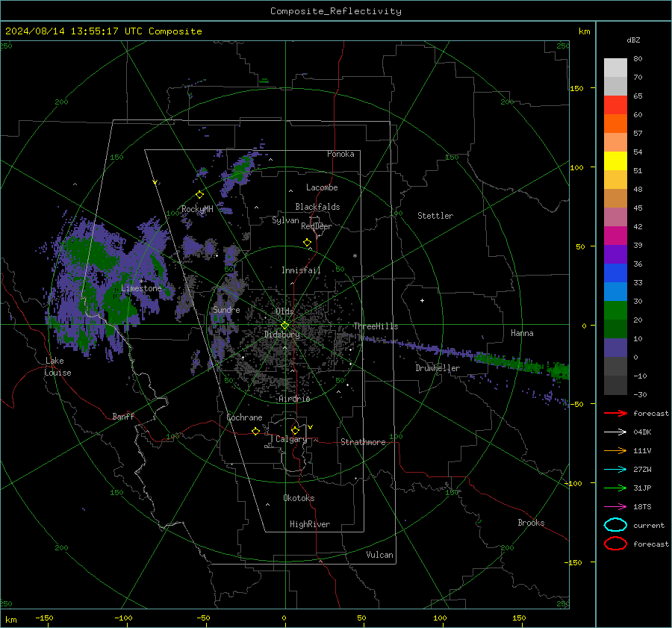Click the Olds city label
672x628 pixels.
(x=284, y=311)
